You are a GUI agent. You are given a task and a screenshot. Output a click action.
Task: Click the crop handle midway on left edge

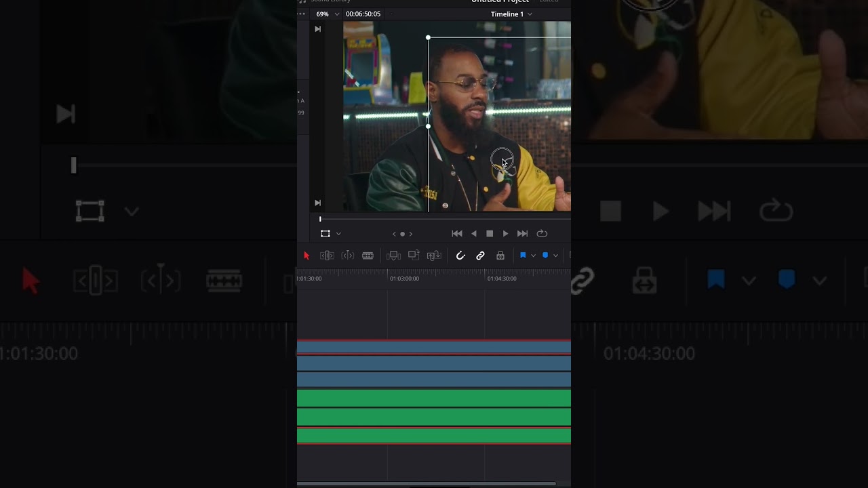tap(428, 126)
